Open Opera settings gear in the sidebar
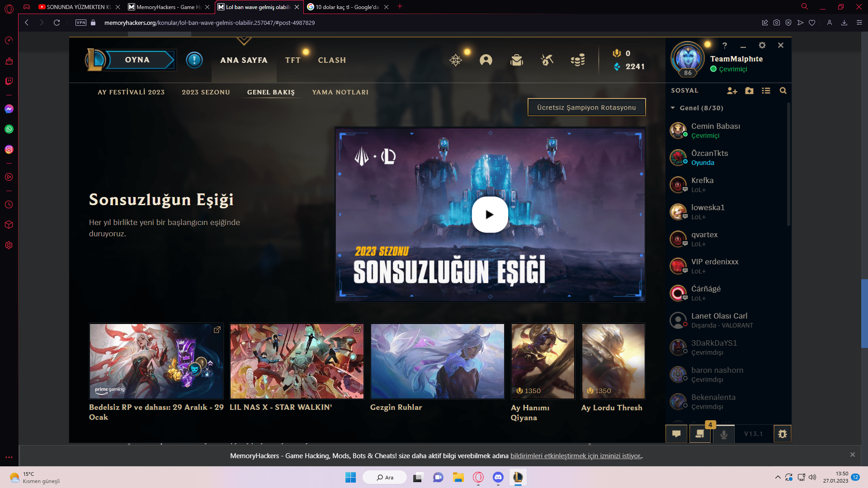868x488 pixels. (9, 245)
